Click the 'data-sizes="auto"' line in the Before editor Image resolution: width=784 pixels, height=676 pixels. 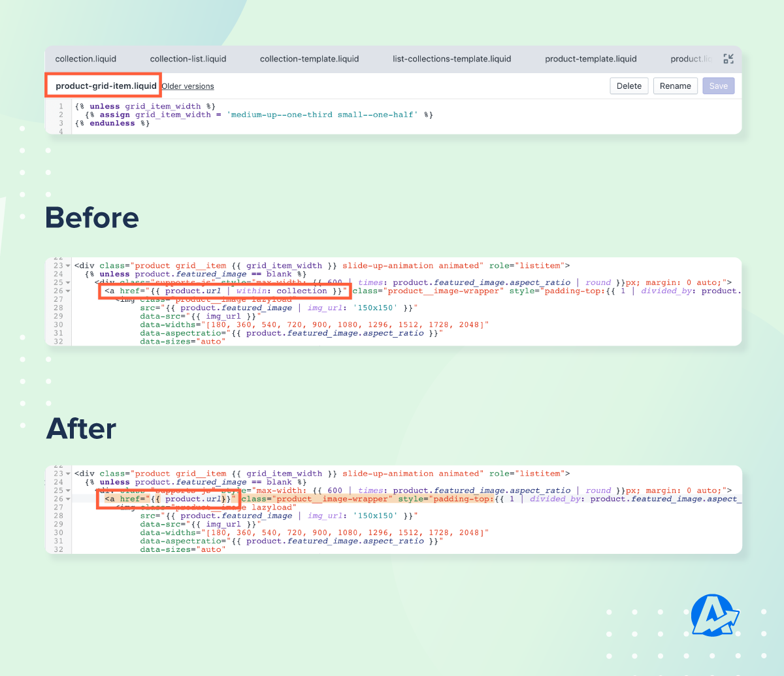tap(182, 342)
